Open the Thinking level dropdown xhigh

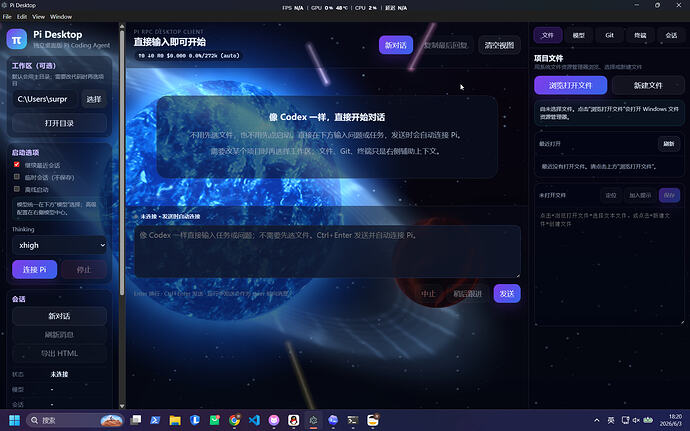pyautogui.click(x=59, y=245)
